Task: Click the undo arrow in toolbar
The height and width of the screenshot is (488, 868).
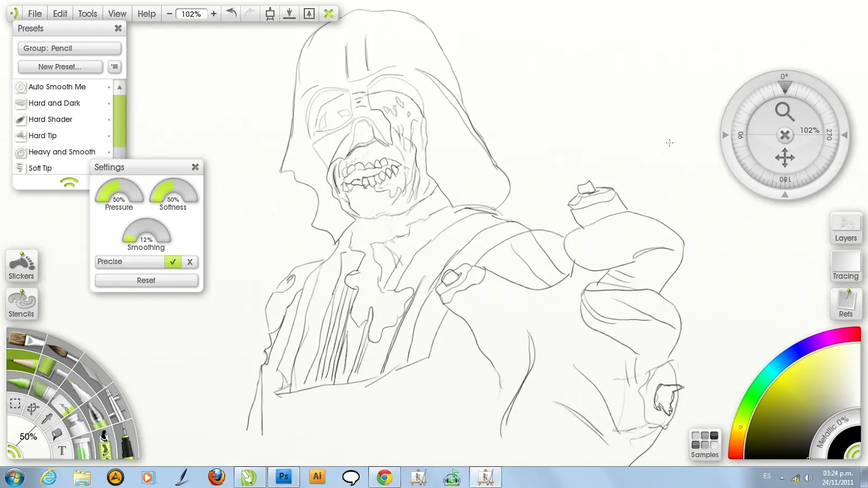Action: pos(232,13)
